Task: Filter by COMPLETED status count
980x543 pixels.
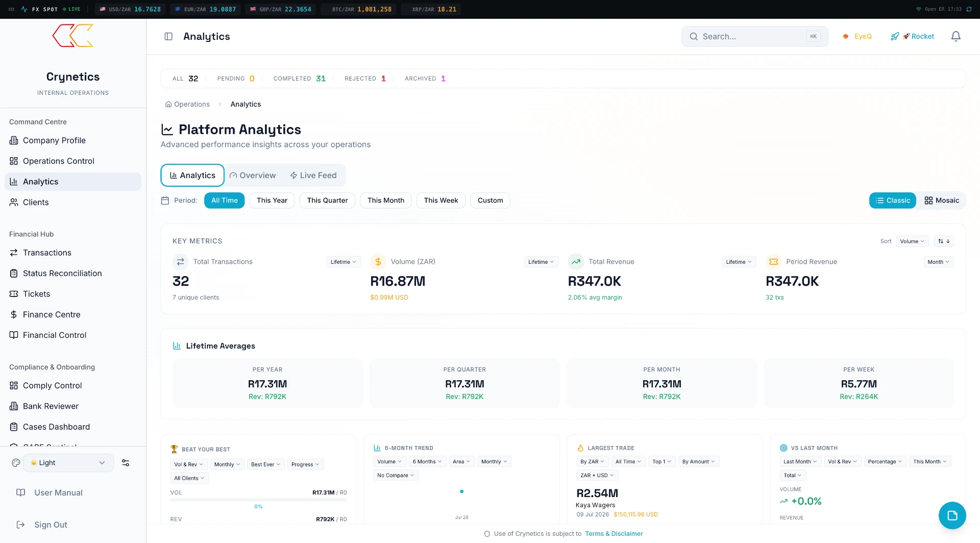Action: (x=299, y=79)
